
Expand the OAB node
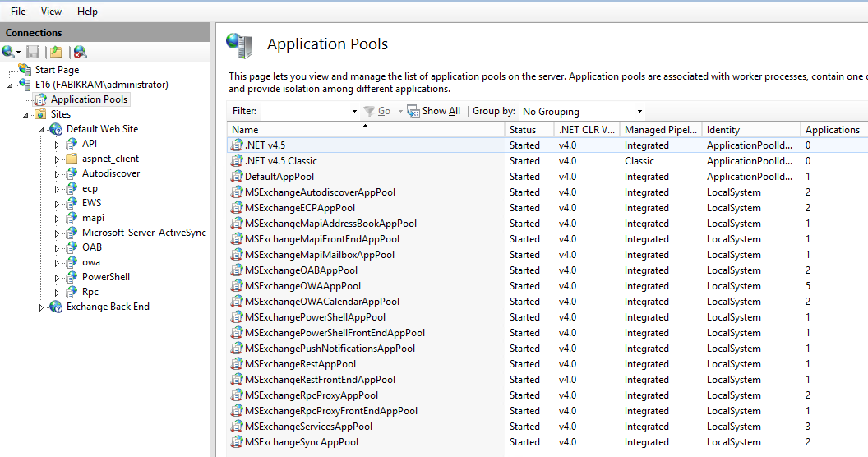tap(57, 248)
